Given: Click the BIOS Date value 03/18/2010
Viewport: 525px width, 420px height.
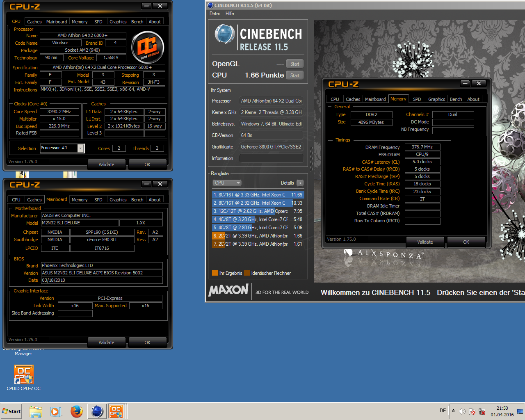Looking at the screenshot, I should [102, 281].
